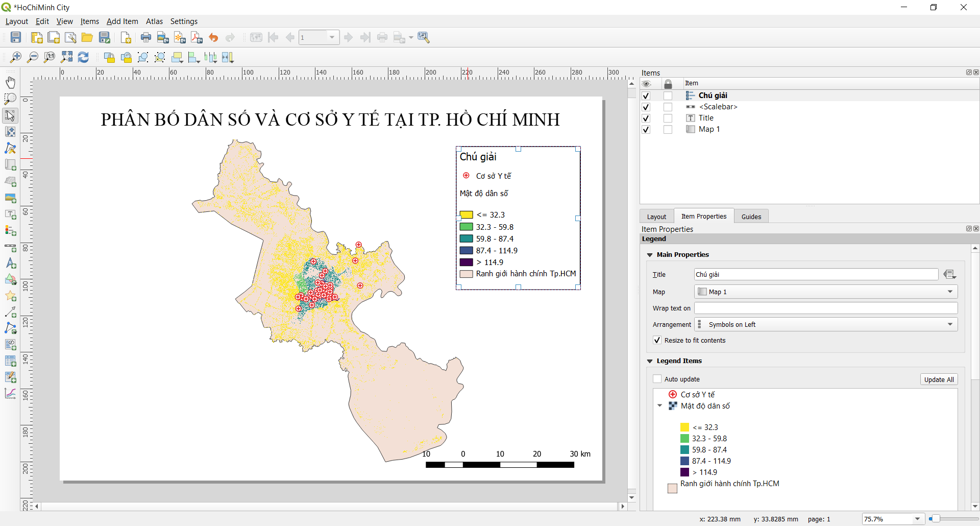Screen dimensions: 980x526
Task: Toggle visibility of Scalebar item
Action: [646, 107]
